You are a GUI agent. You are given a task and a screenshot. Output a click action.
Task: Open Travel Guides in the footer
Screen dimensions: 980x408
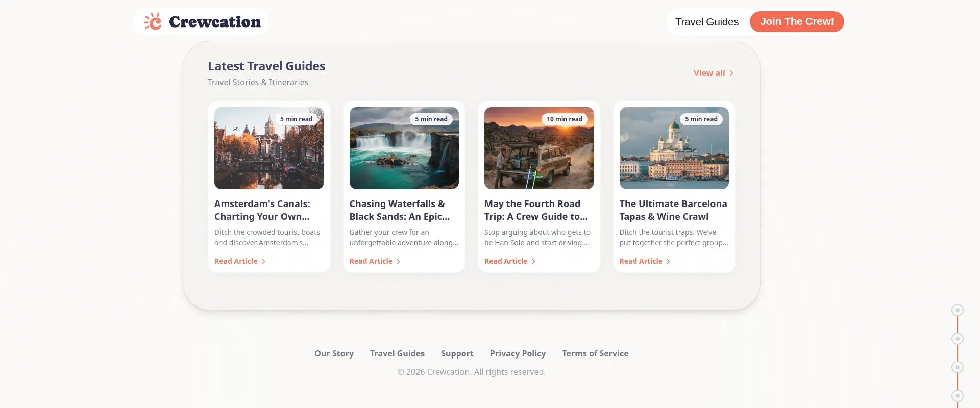tap(397, 353)
